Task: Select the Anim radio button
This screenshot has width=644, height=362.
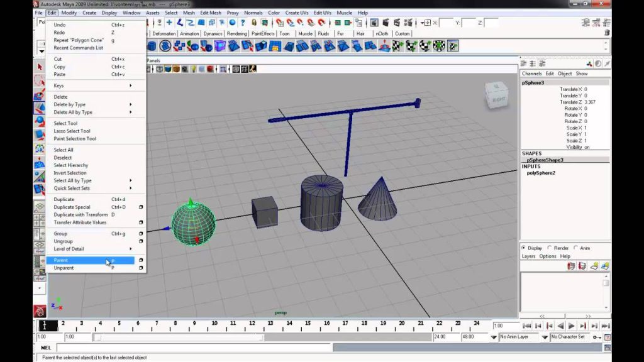Action: (x=576, y=248)
